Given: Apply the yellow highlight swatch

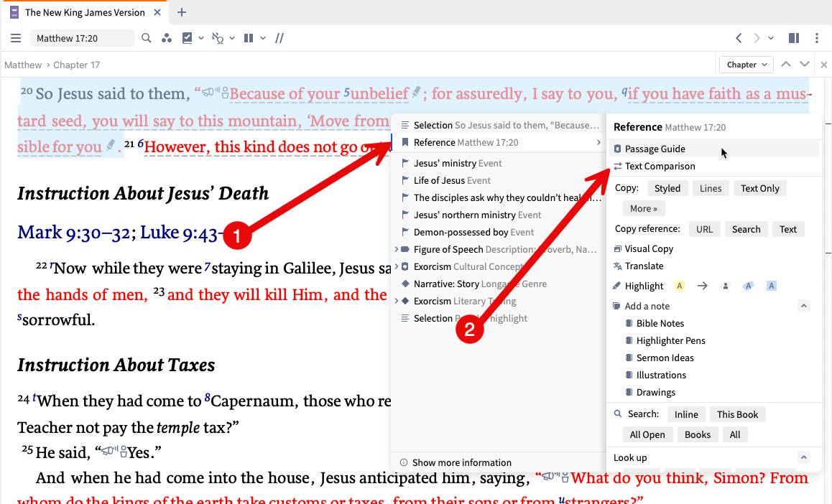Looking at the screenshot, I should [x=679, y=286].
